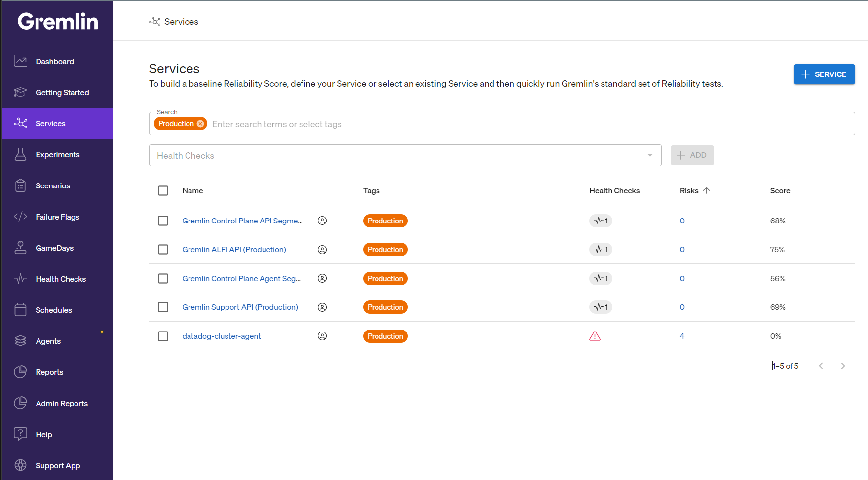Click owner icon for datadog-cluster-agent row

(x=322, y=336)
